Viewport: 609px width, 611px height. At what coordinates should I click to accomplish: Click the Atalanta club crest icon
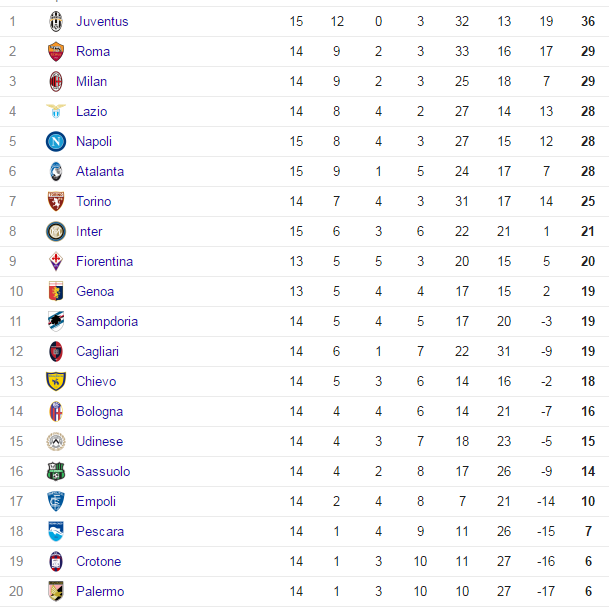[55, 171]
